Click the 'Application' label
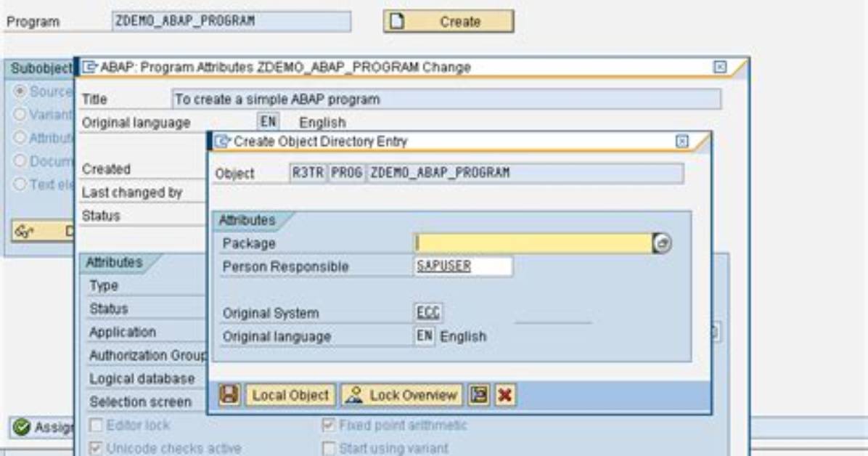The width and height of the screenshot is (868, 456). [x=123, y=332]
